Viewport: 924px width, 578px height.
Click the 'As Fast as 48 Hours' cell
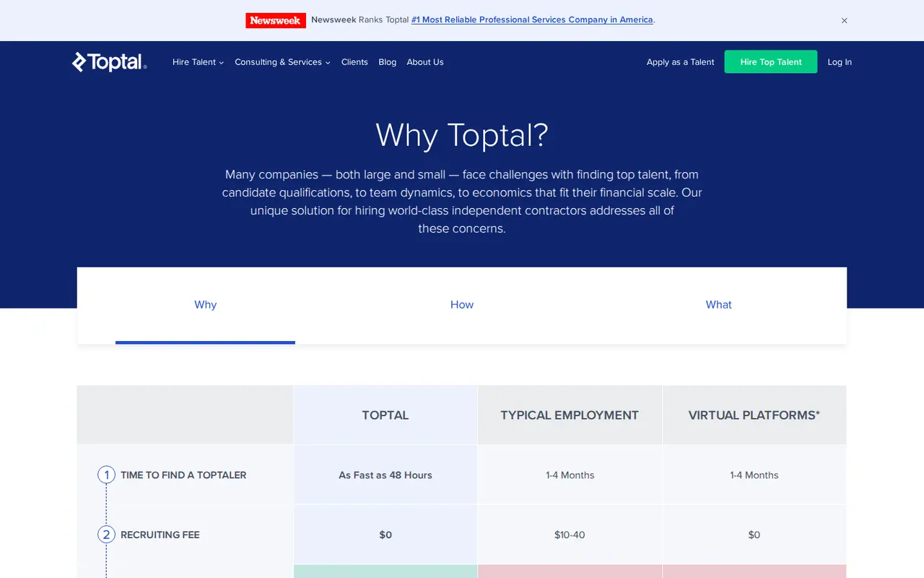[385, 475]
